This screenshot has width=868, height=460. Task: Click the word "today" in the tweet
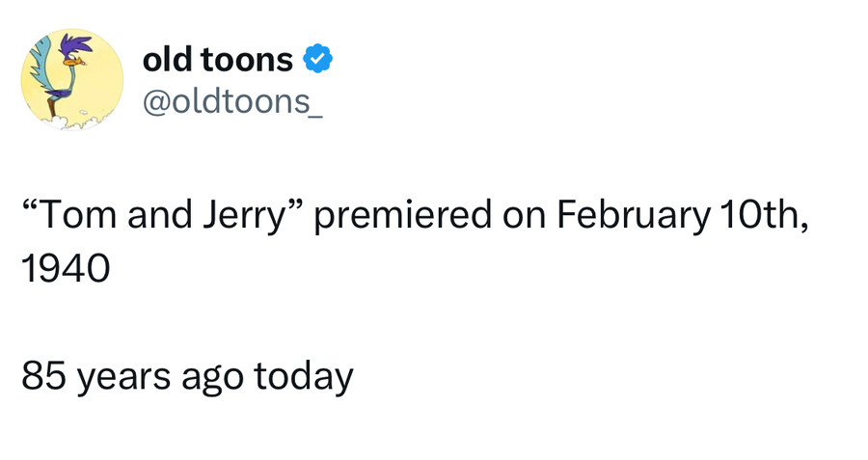(304, 377)
